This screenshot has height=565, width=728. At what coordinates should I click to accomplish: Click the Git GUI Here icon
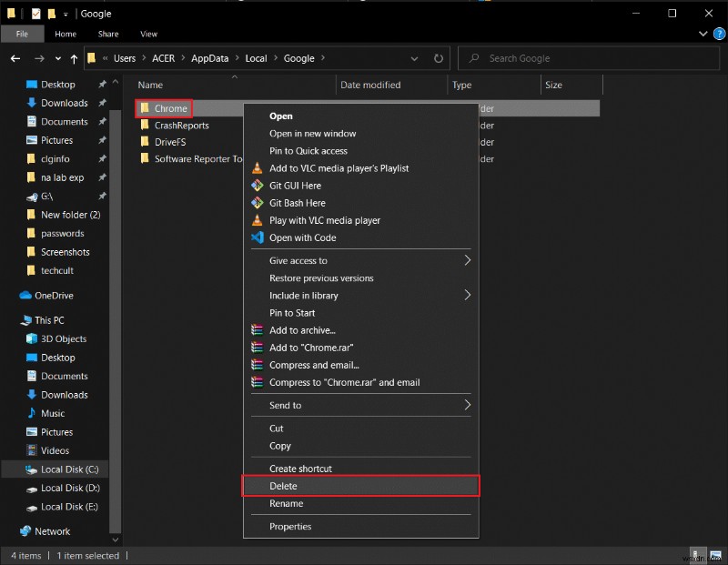point(257,186)
